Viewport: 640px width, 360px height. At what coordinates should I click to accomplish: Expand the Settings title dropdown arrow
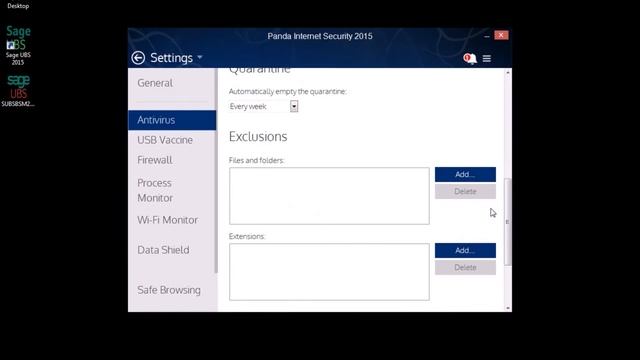tap(200, 57)
